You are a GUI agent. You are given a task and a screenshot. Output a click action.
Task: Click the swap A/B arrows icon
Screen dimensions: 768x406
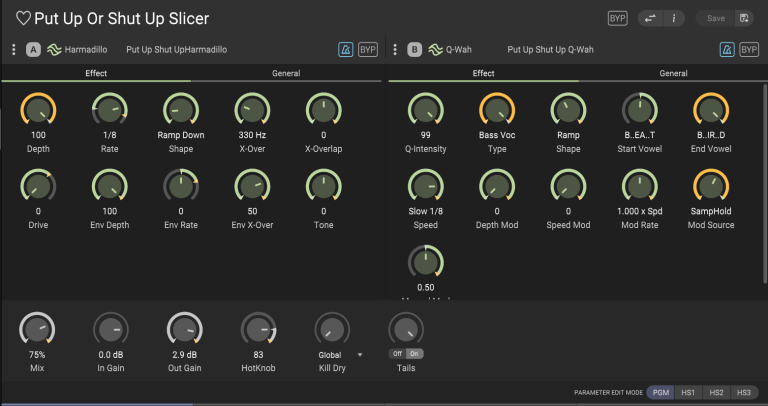pyautogui.click(x=650, y=19)
